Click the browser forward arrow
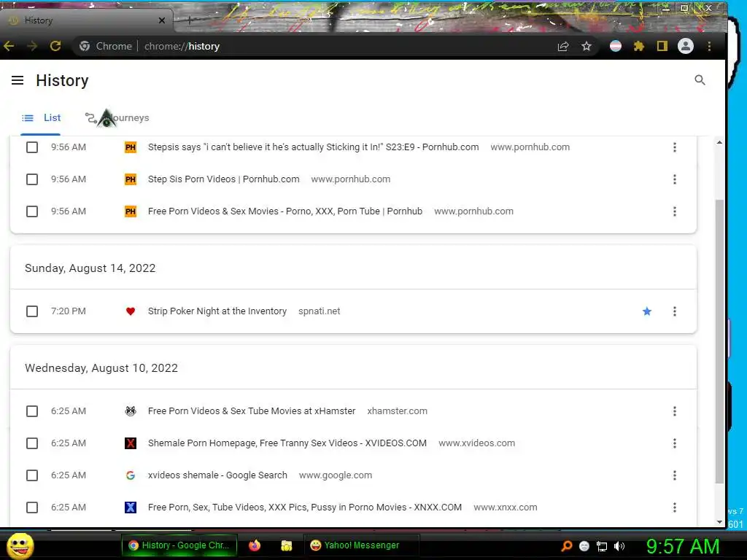The image size is (747, 560). [32, 46]
